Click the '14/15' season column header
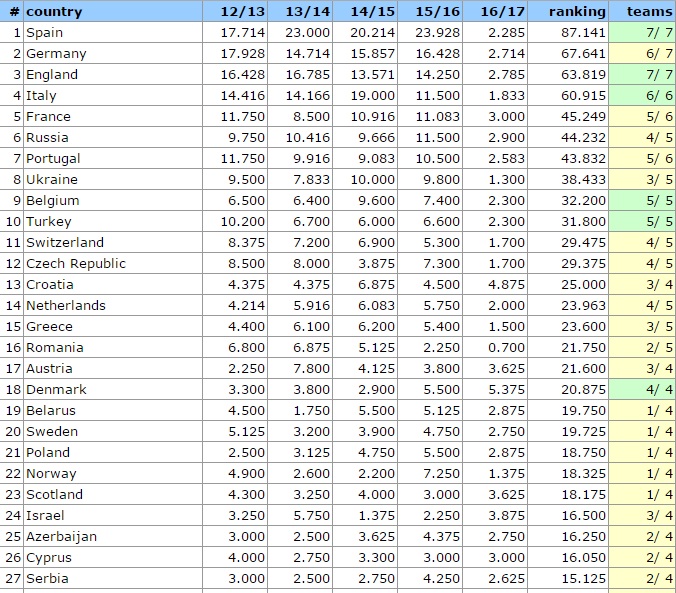 (x=374, y=11)
